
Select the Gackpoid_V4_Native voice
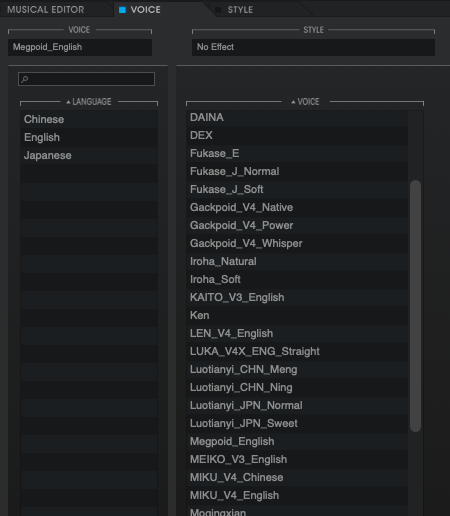[297, 207]
